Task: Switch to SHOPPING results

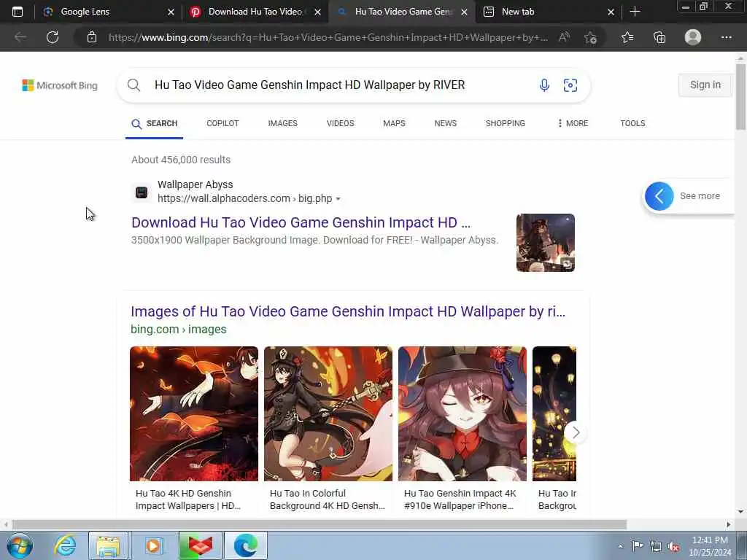Action: coord(505,123)
